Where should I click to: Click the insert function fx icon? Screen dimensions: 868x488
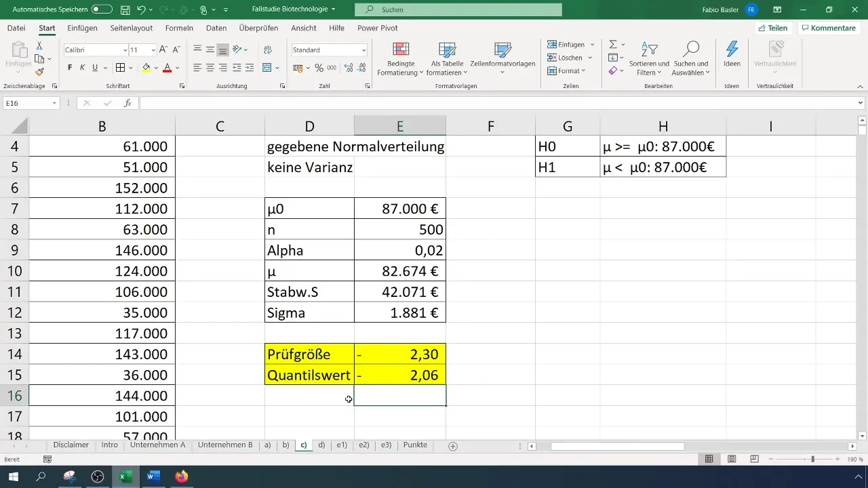pos(127,103)
